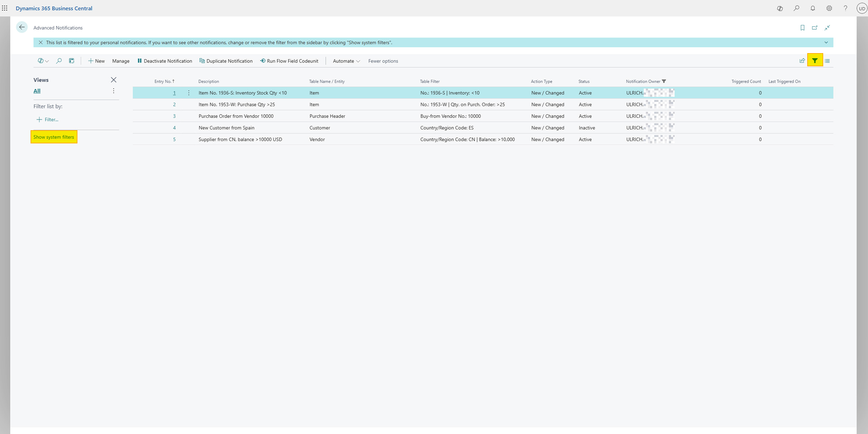Open the ellipsis menu next to All view

(114, 90)
